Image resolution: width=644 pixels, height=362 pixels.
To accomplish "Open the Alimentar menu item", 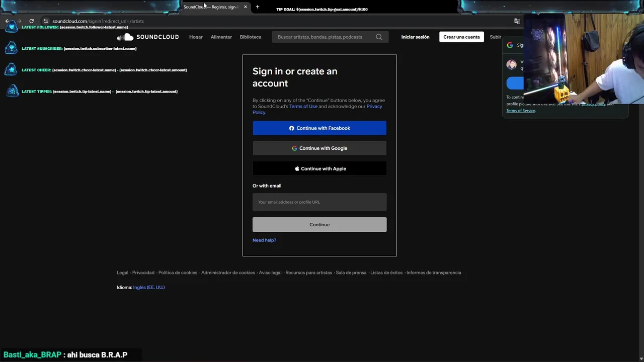I will [x=221, y=37].
